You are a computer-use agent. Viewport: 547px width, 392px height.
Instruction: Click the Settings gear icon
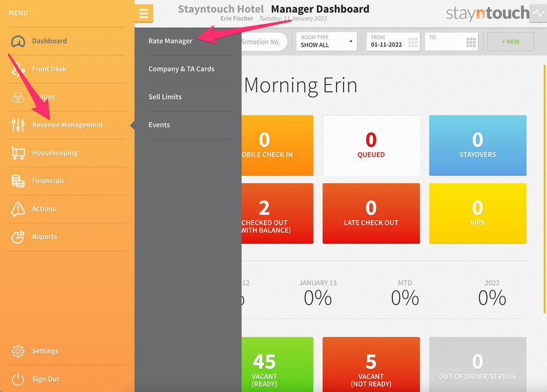point(18,351)
